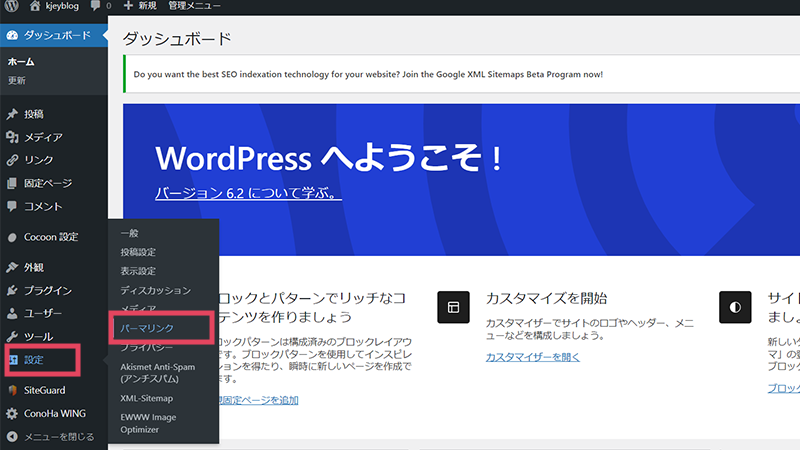Select Akismet Anti-Spam in settings submenu
The width and height of the screenshot is (800, 450).
coord(158,373)
